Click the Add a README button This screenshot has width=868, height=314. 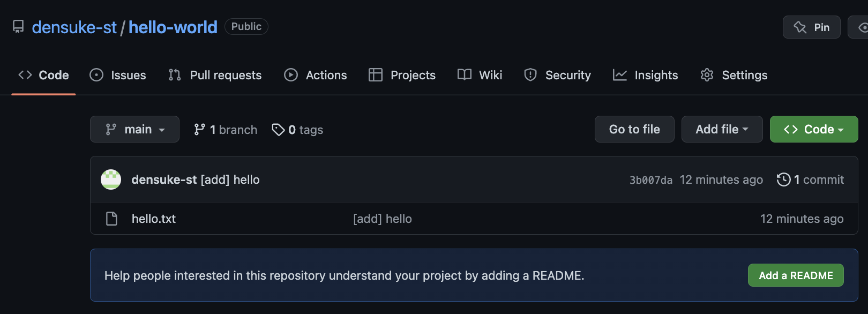tap(796, 275)
